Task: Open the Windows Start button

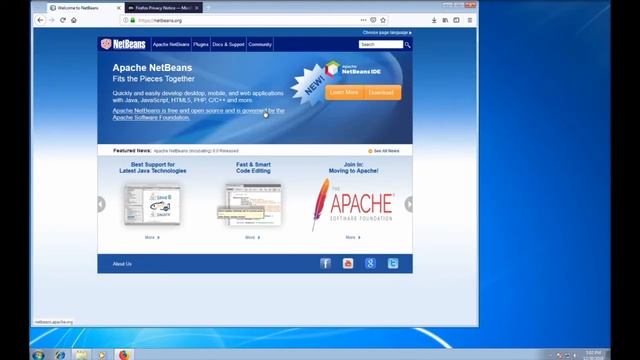Action: click(x=38, y=355)
